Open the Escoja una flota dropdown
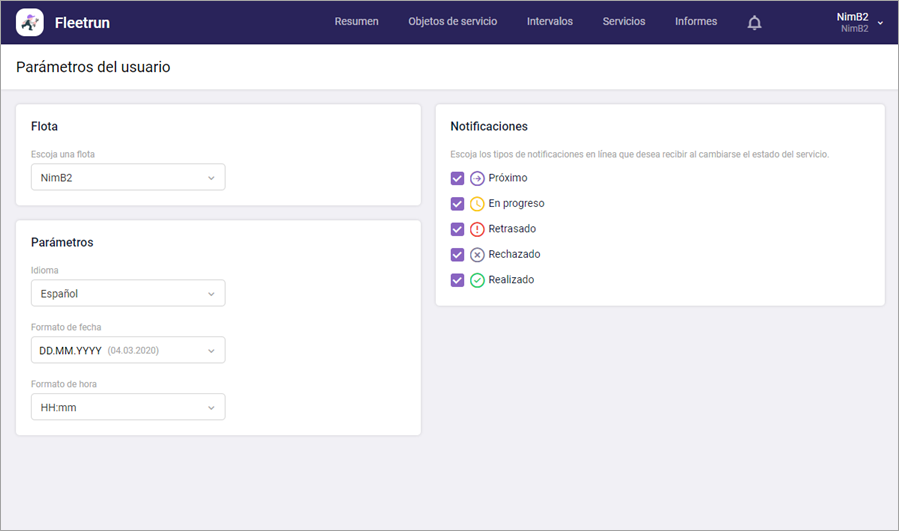The image size is (899, 531). point(128,177)
